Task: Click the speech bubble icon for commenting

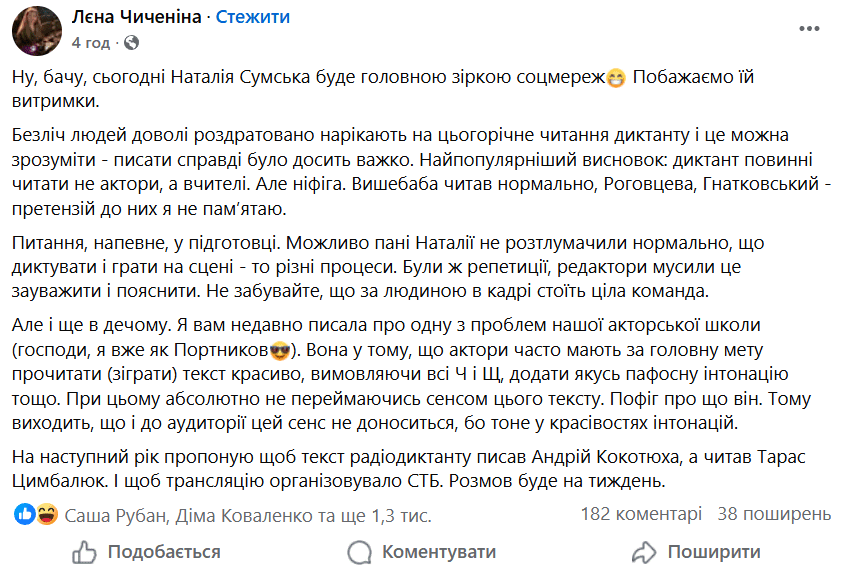Action: coord(360,552)
